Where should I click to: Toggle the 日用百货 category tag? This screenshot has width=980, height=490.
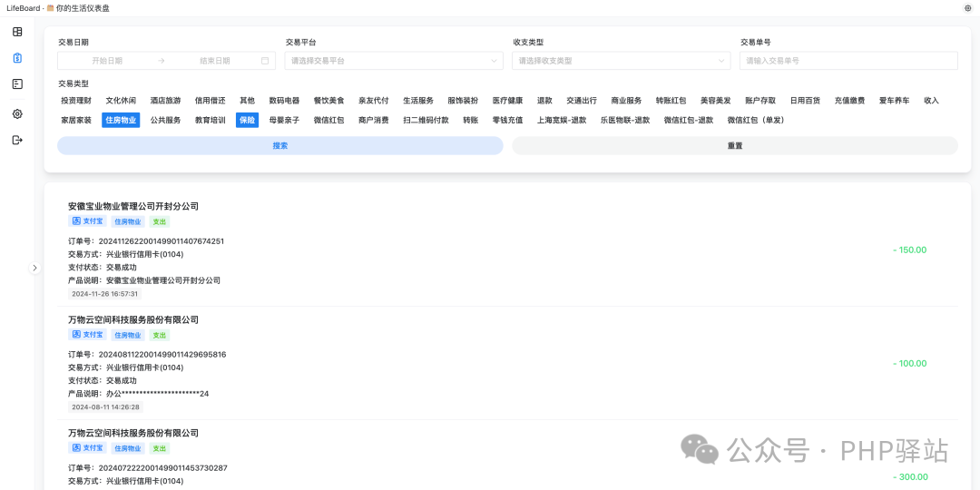coord(805,101)
